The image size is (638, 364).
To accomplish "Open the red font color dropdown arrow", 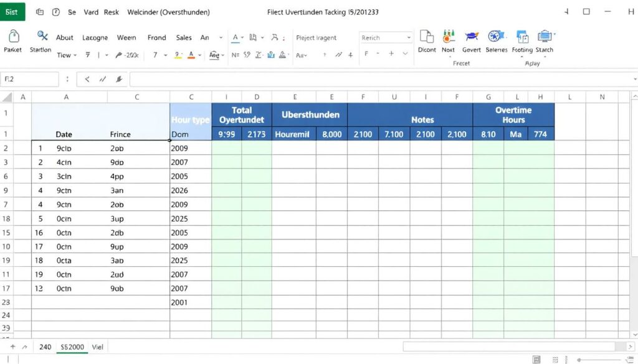I will [x=200, y=55].
